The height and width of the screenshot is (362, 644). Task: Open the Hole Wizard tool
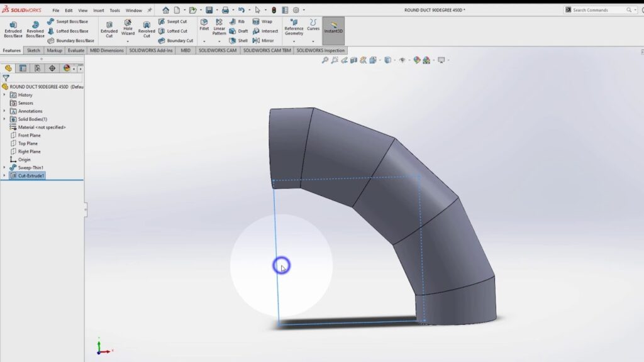point(128,28)
